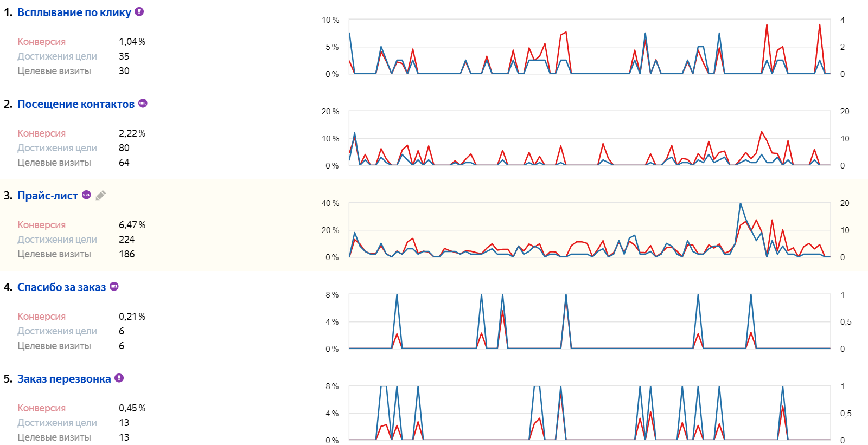The width and height of the screenshot is (868, 445).
Task: Click the Заказ перезвонка conversion chart
Action: tap(590, 413)
